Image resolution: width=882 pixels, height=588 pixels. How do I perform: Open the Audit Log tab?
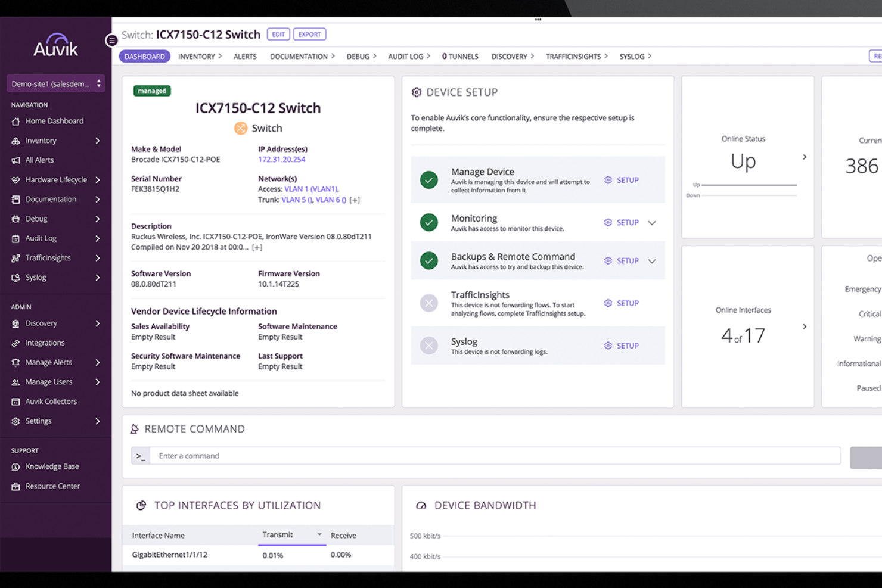[x=405, y=56]
